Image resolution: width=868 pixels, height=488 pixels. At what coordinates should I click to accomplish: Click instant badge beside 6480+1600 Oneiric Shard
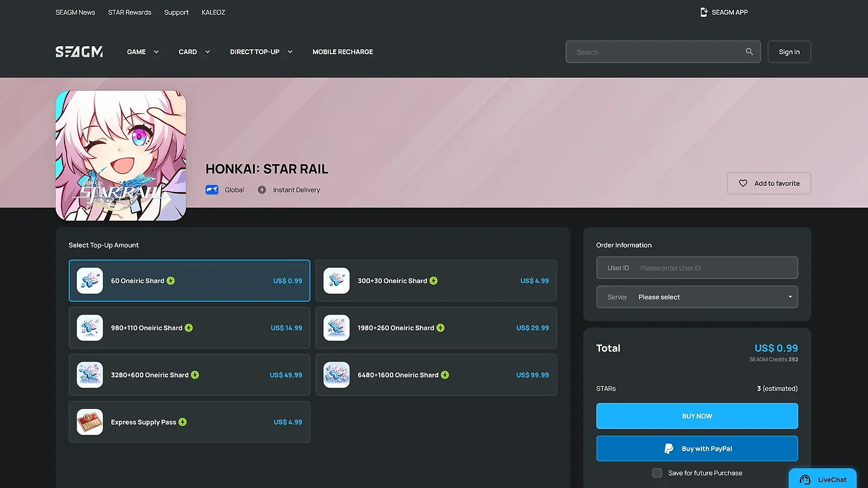point(445,375)
